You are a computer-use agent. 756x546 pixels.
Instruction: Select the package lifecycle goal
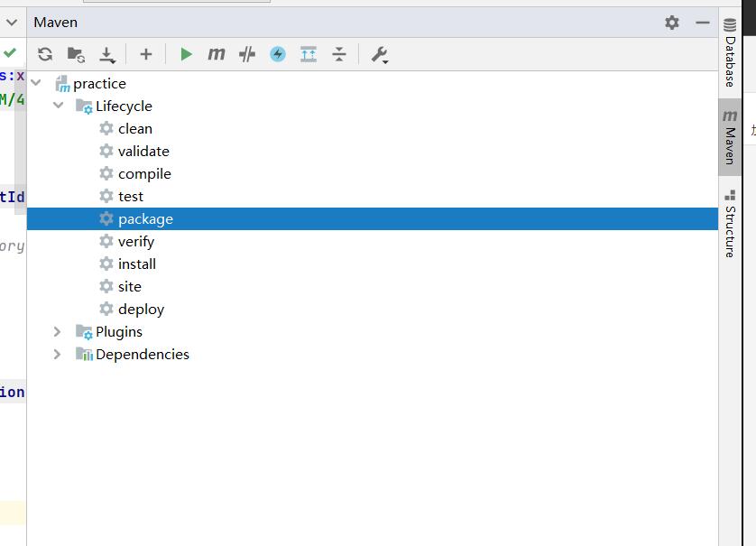[x=373, y=219]
